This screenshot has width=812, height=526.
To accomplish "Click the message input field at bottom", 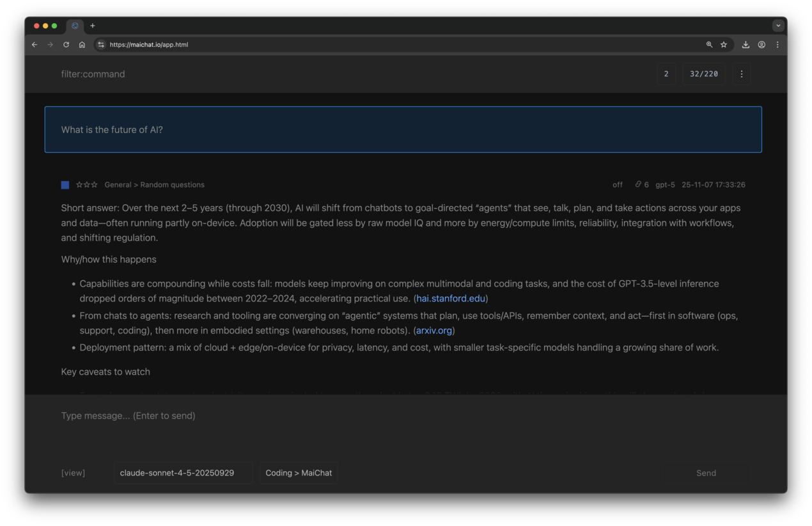I will click(256, 415).
